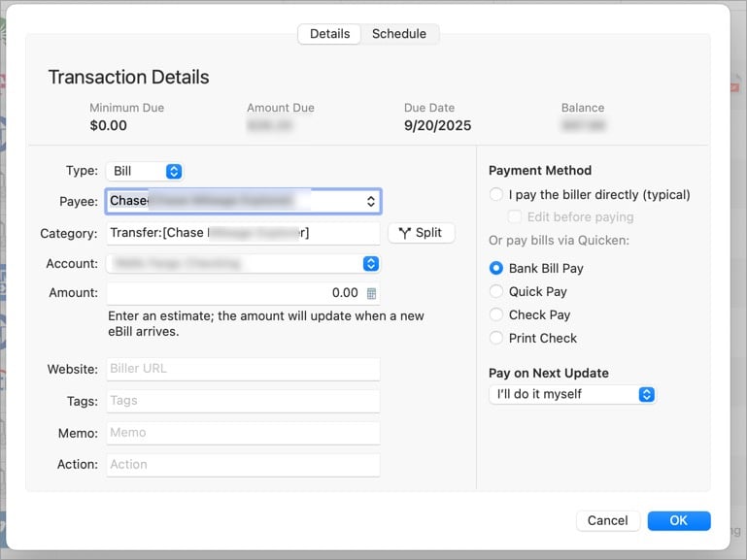Select the Bank Bill Pay radio button
The image size is (747, 560).
click(x=496, y=268)
